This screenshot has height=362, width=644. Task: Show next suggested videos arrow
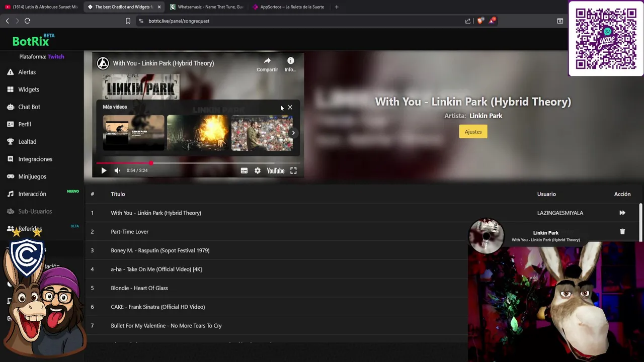click(x=293, y=133)
